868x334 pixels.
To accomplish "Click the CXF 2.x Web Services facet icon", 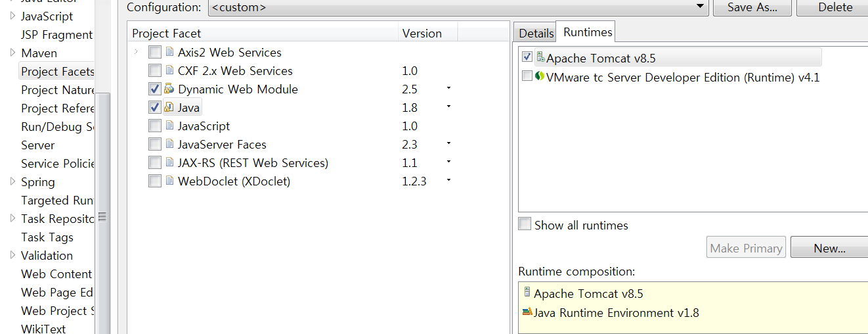I will click(x=169, y=70).
